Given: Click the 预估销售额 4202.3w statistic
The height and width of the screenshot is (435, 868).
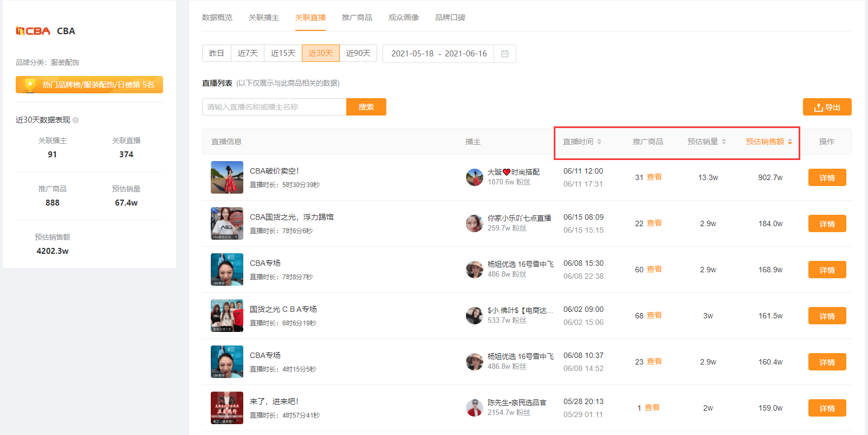Looking at the screenshot, I should pyautogui.click(x=53, y=244).
